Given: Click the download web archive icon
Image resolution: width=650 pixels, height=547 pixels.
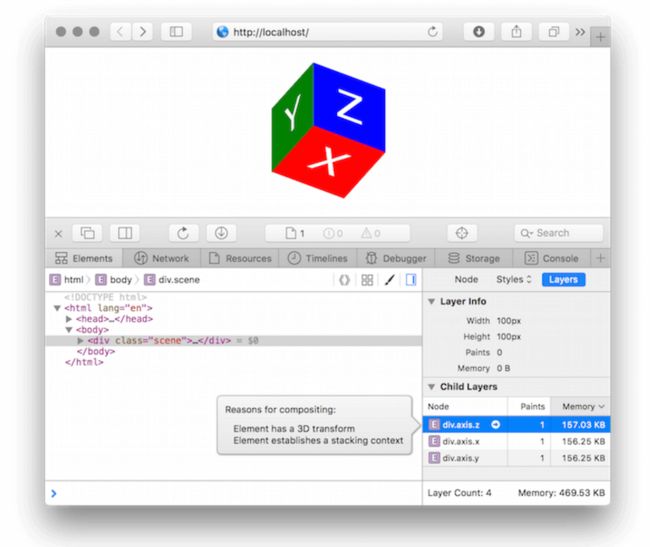Looking at the screenshot, I should click(x=221, y=233).
